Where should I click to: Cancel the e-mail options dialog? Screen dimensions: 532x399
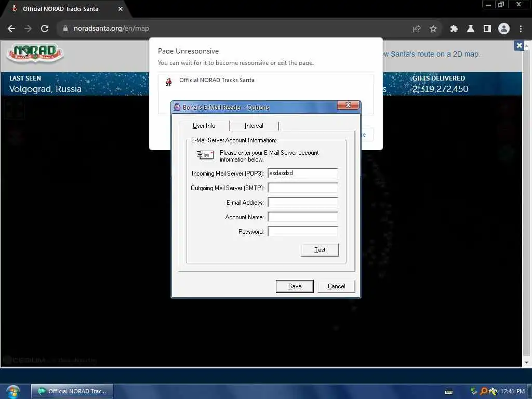(336, 286)
